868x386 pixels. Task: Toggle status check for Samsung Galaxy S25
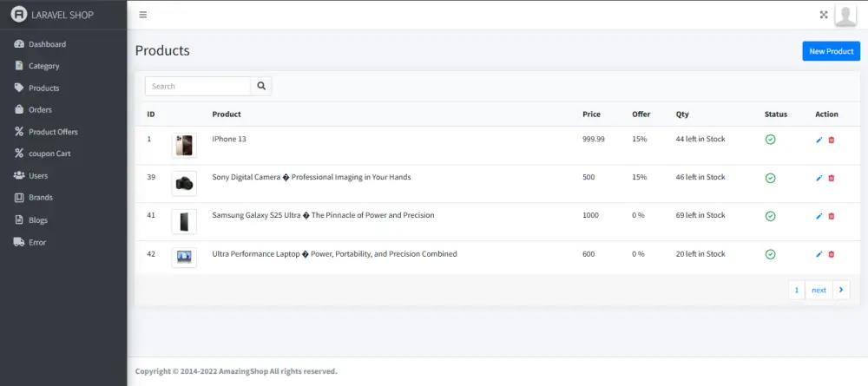coord(770,216)
